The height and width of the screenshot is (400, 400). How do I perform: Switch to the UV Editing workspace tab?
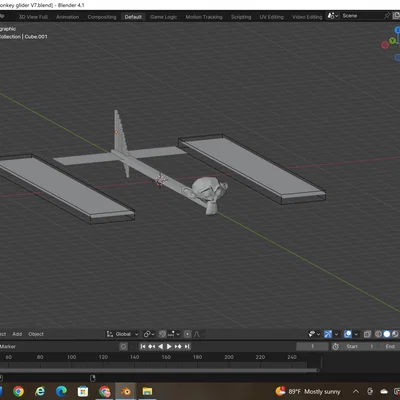coord(272,17)
